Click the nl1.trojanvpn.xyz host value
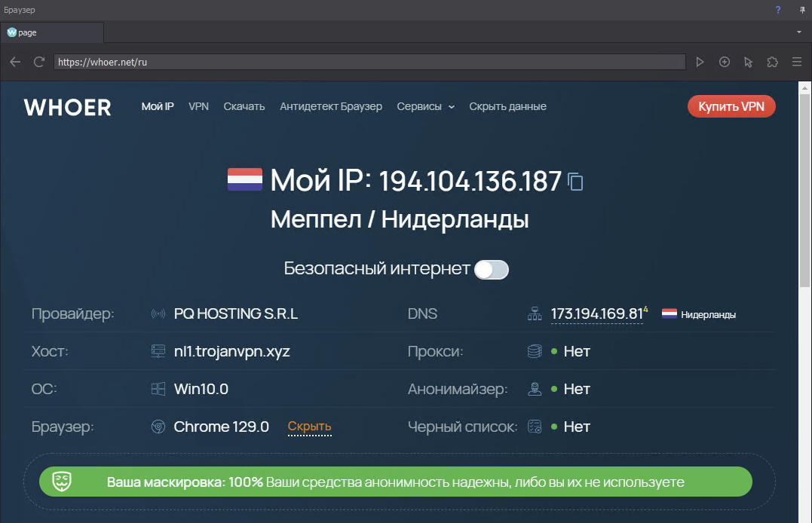The image size is (812, 523). (x=231, y=351)
